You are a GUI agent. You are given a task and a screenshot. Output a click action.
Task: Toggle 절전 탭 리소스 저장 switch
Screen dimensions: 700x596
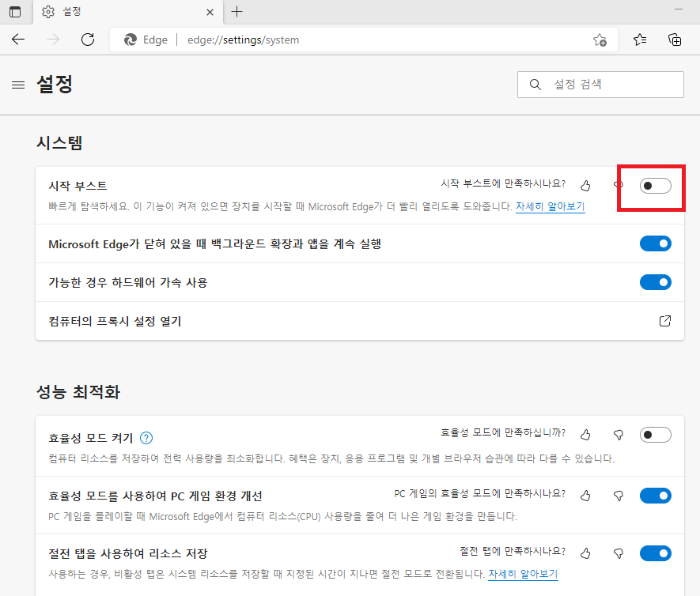click(655, 553)
